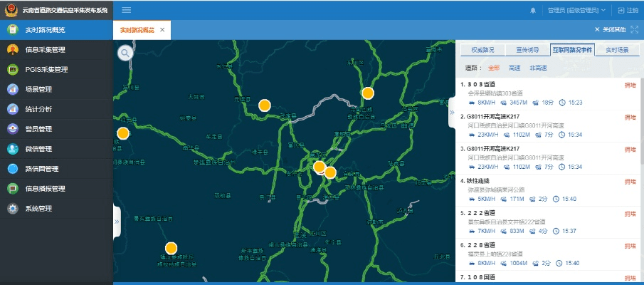Filter roads by 全部
Viewport: 644px width, 285px height.
tap(494, 68)
